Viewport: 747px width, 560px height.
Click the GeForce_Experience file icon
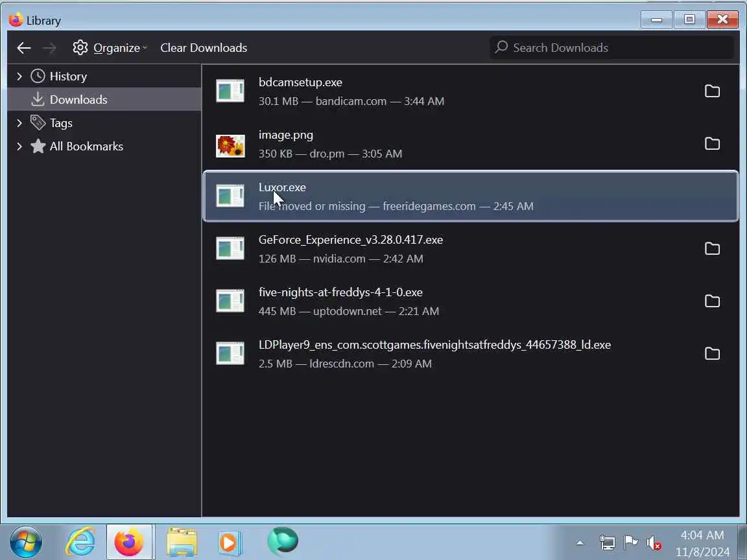coord(230,248)
